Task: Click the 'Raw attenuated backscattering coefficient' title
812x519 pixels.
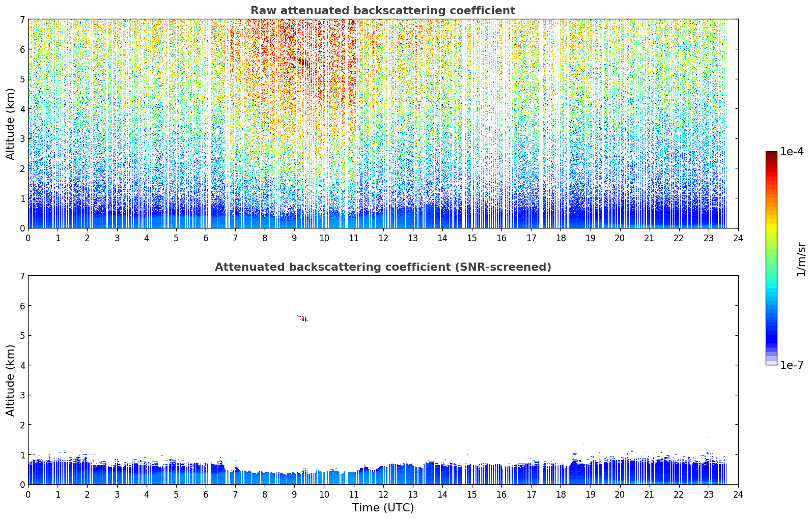Action: pos(383,11)
